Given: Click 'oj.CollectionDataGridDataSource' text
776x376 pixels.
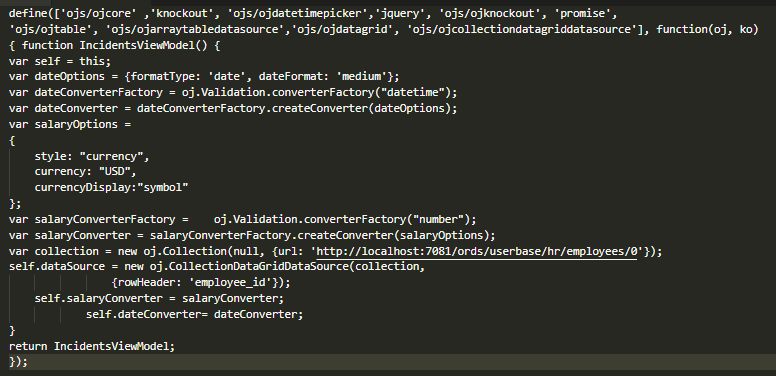Looking at the screenshot, I should (x=249, y=267).
